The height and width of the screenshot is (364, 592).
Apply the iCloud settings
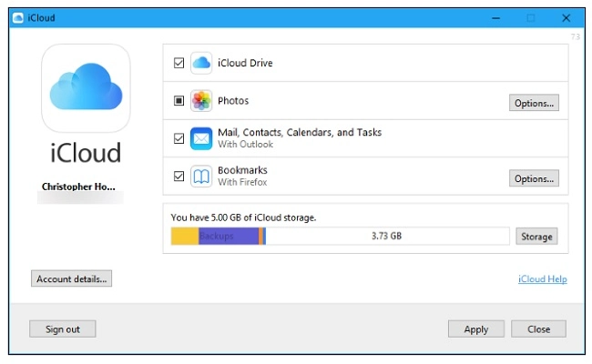tap(475, 329)
